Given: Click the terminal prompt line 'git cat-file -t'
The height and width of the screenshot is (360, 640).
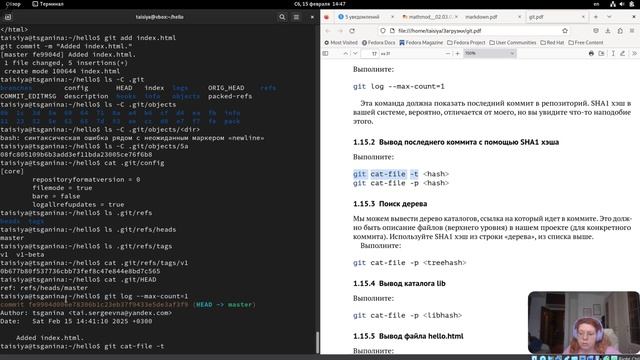Looking at the screenshot, I should (82, 346).
